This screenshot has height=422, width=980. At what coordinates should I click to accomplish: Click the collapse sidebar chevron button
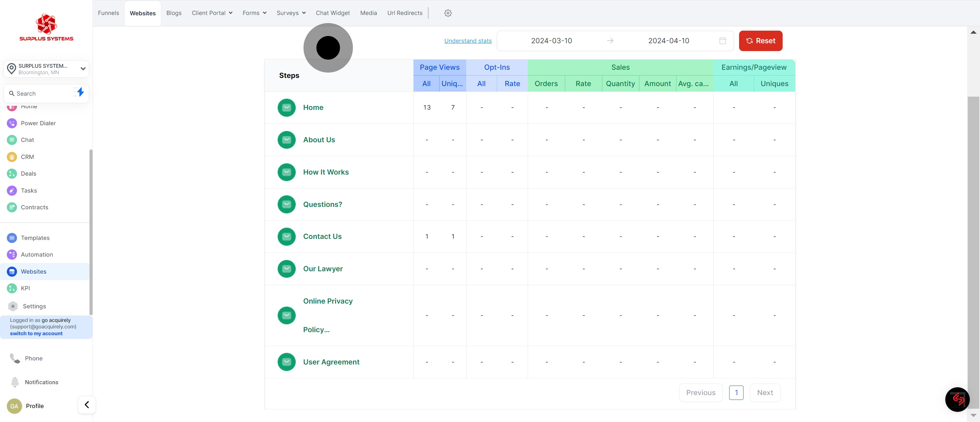(x=87, y=405)
